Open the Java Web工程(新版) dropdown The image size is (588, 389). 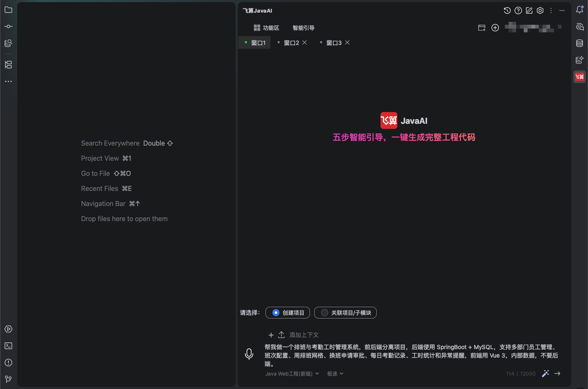(x=292, y=374)
